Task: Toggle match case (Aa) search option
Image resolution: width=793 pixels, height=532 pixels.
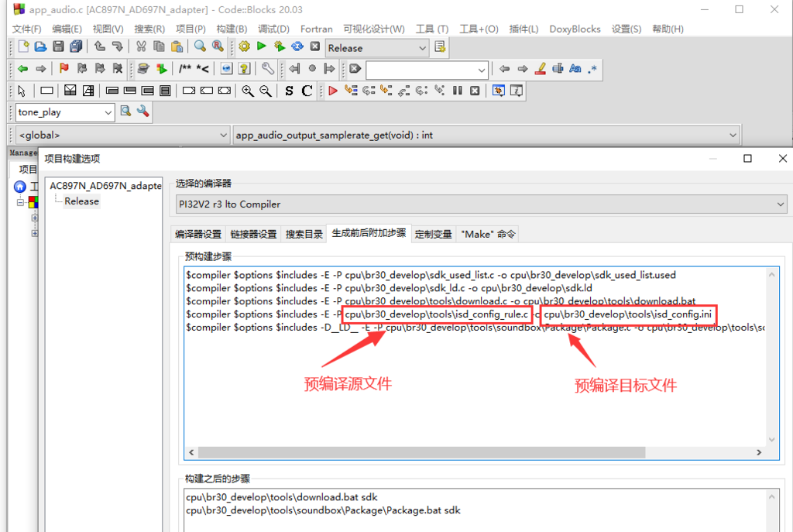Action: point(575,69)
